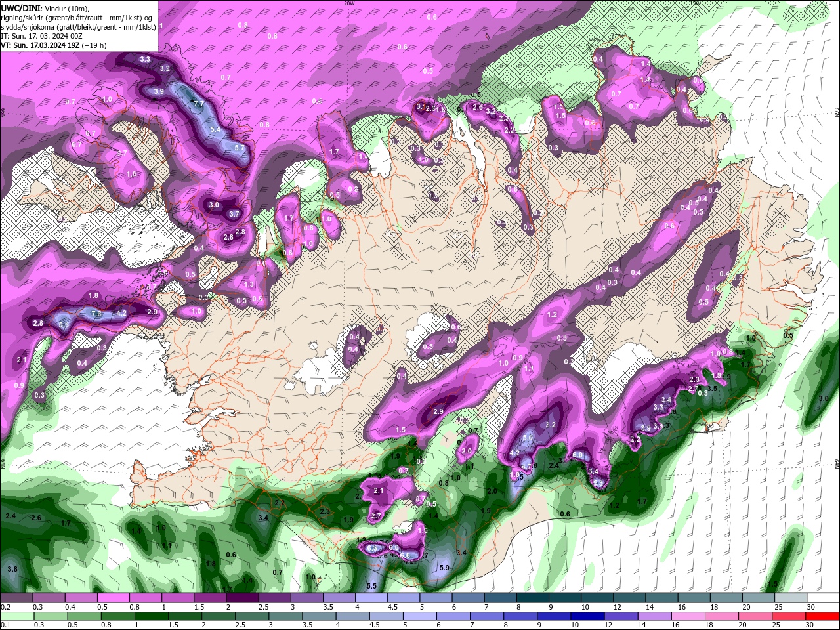Image resolution: width=840 pixels, height=630 pixels.
Task: Select the pale green 0.1 rain swatch
Action: click(x=16, y=616)
